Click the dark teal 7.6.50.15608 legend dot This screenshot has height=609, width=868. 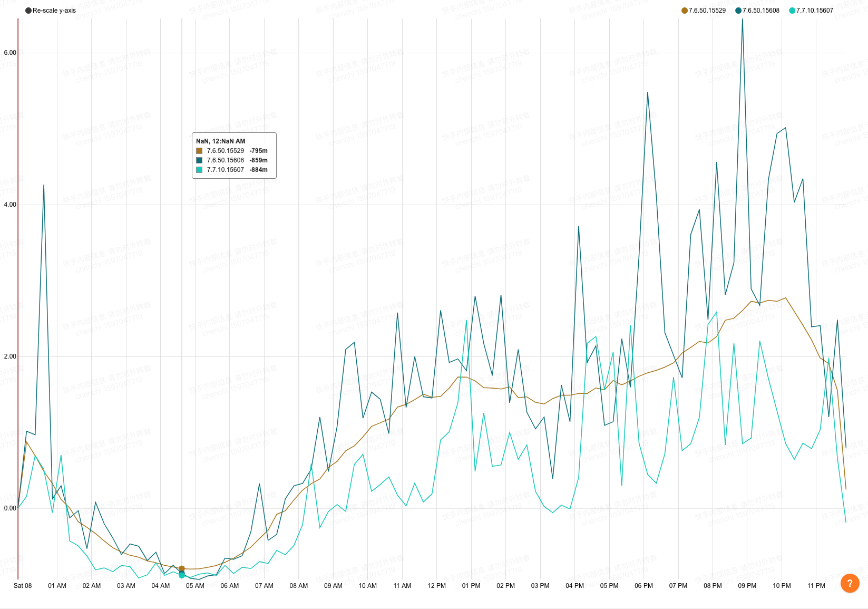pos(738,11)
